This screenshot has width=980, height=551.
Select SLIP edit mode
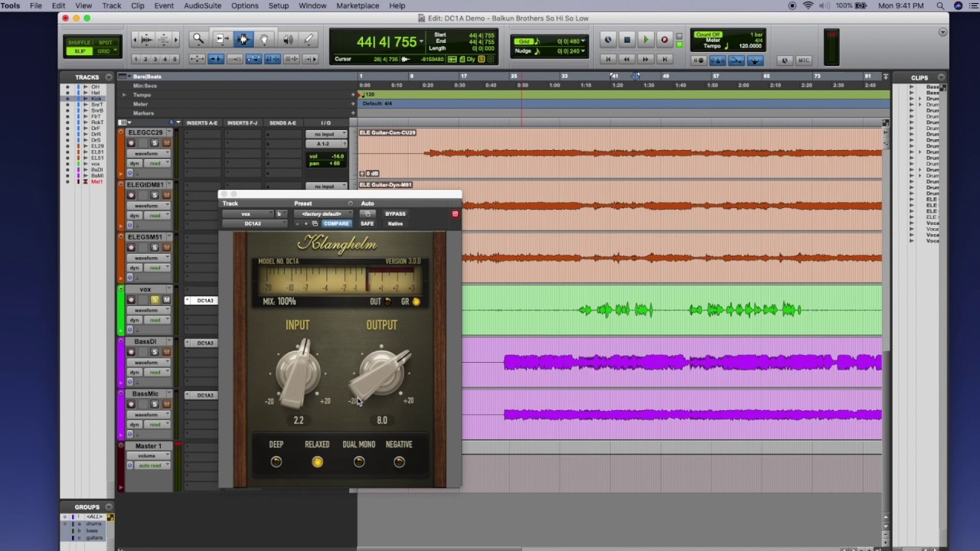point(79,51)
